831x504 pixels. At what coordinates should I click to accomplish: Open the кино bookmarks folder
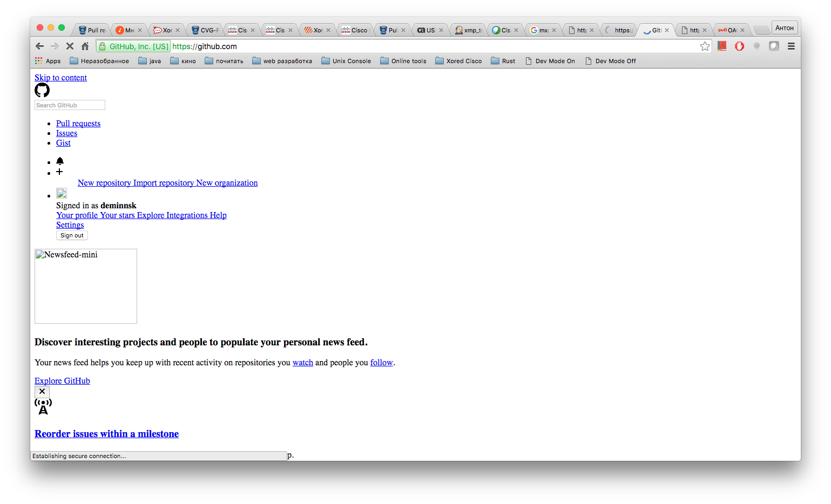[x=183, y=61]
